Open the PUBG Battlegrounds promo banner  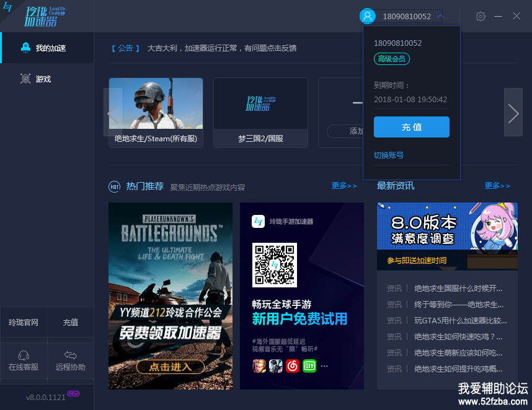[x=171, y=296]
